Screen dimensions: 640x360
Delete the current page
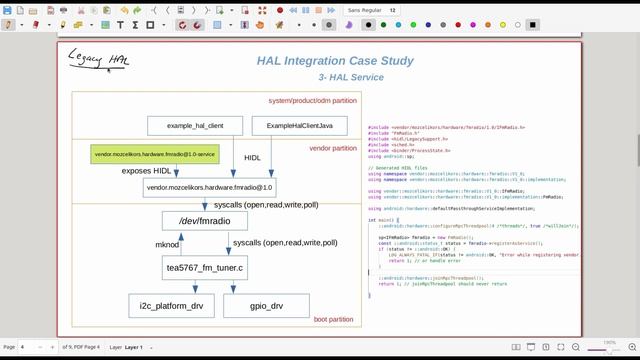pos(245,10)
